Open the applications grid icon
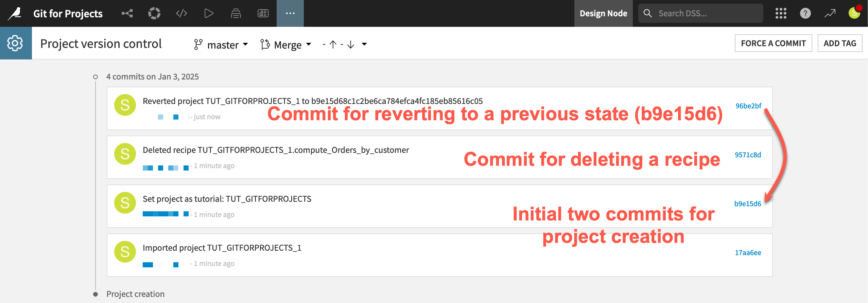868x303 pixels. pyautogui.click(x=781, y=14)
